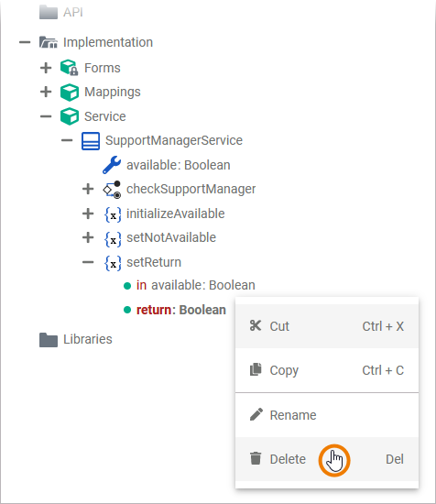This screenshot has height=504, width=436.
Task: Click the Mappings green package icon
Action: click(70, 93)
